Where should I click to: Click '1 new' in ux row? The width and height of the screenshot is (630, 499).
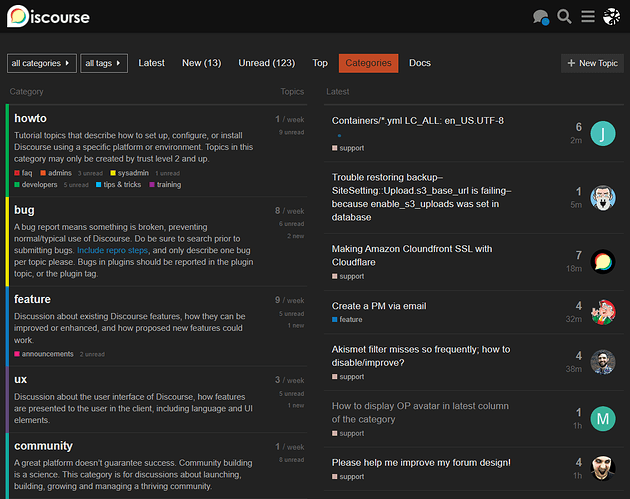tap(296, 406)
